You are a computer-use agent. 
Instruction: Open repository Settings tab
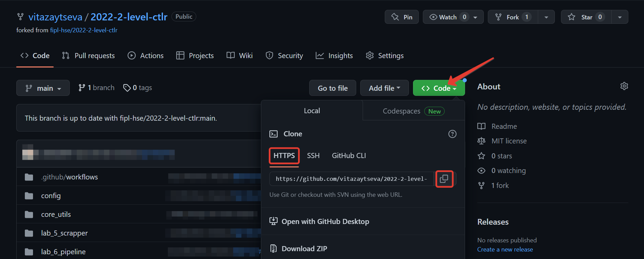385,56
